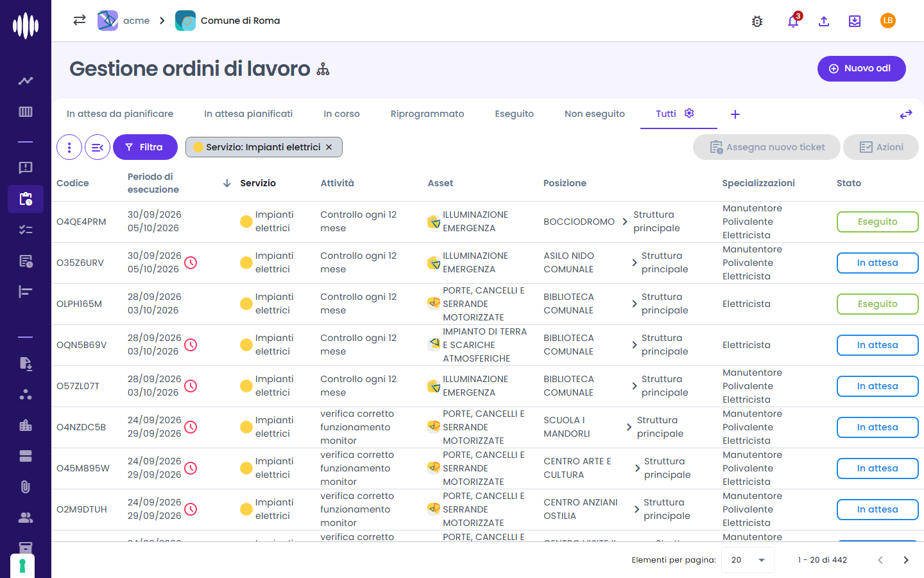This screenshot has width=924, height=578.
Task: Open Eseguito status of order O4QE4PRM
Action: pyautogui.click(x=877, y=222)
